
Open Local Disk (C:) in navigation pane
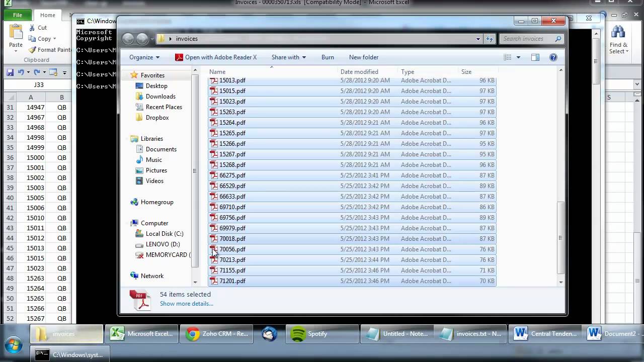click(164, 234)
